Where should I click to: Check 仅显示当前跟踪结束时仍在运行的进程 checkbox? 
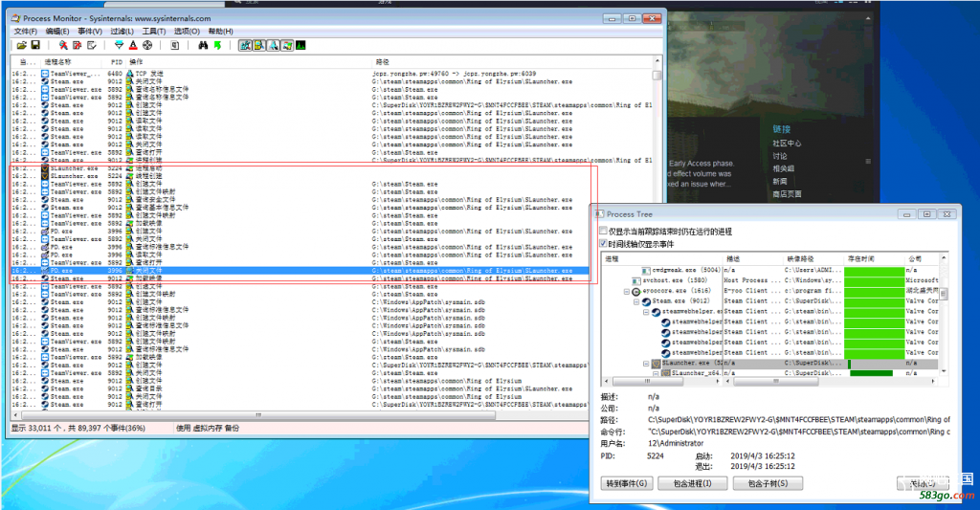603,232
